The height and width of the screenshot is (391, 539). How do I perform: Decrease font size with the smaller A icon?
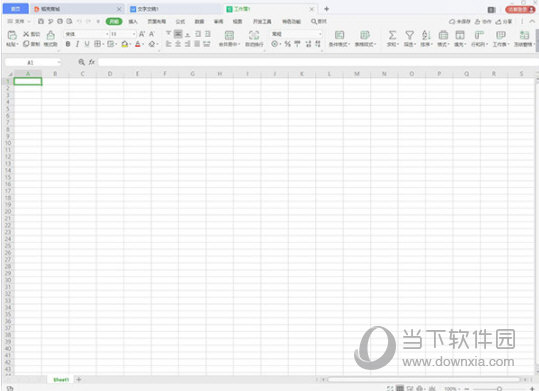click(x=152, y=34)
